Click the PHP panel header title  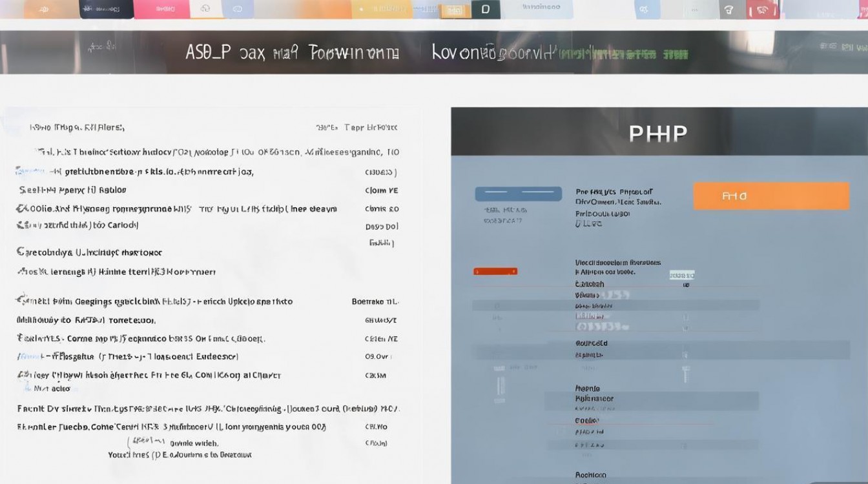pyautogui.click(x=658, y=134)
